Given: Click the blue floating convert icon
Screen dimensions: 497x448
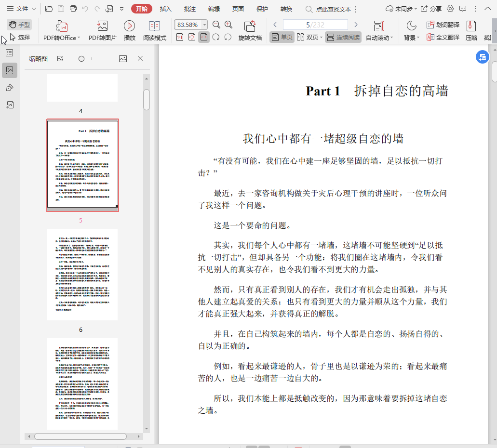Looking at the screenshot, I should tap(483, 57).
